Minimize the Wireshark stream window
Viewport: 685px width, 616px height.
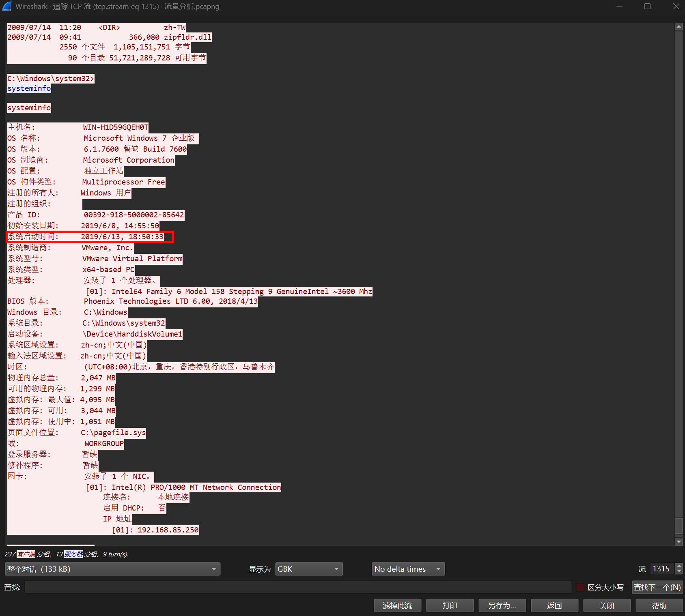click(619, 6)
